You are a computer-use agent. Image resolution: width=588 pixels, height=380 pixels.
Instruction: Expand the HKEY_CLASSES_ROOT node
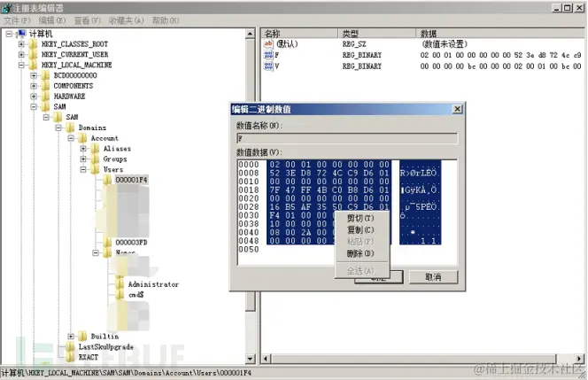pyautogui.click(x=21, y=44)
